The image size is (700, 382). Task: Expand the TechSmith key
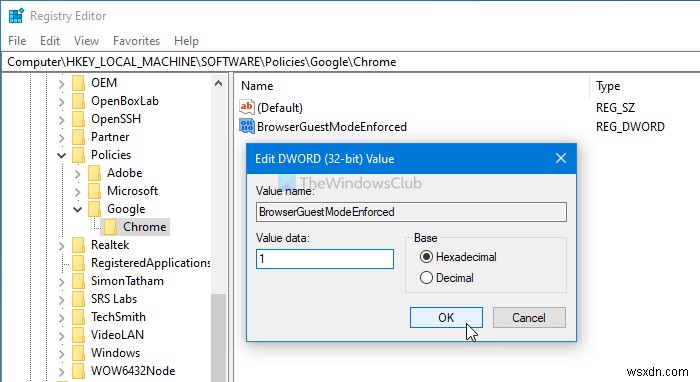[62, 317]
